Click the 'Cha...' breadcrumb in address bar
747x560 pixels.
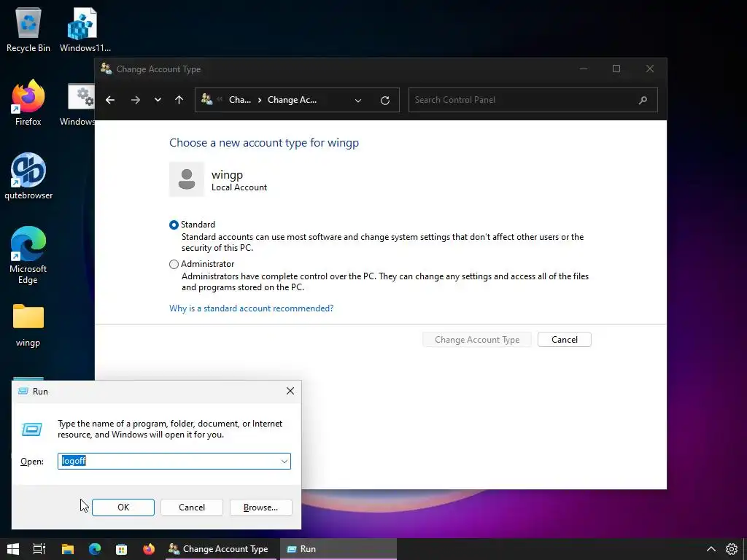239,100
